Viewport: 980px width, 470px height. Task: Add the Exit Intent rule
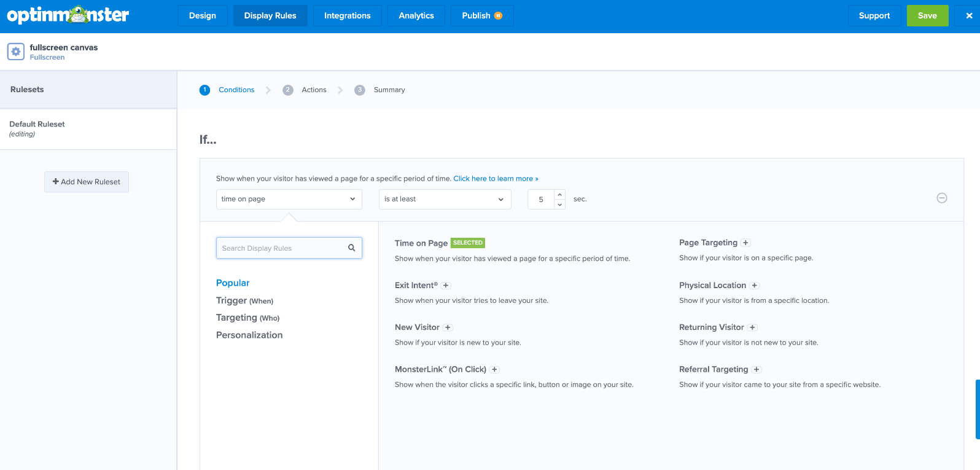[x=446, y=286]
